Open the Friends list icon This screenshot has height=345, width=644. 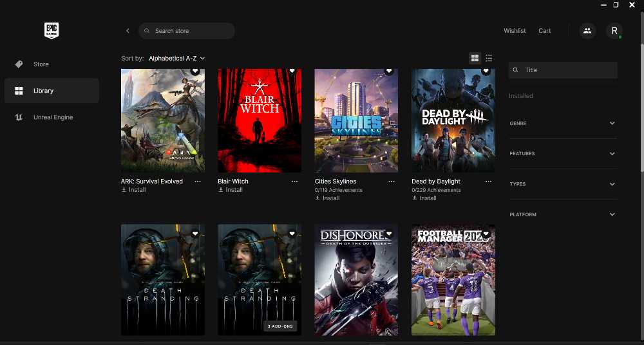[x=587, y=31]
